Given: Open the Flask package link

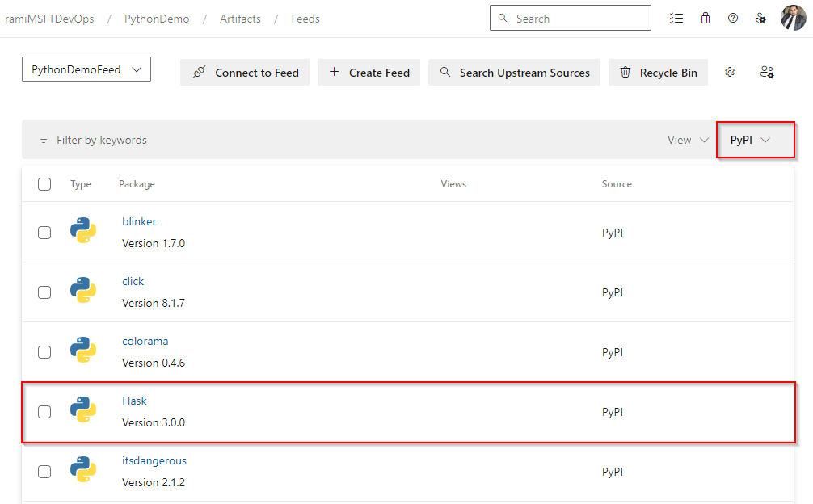Looking at the screenshot, I should 134,401.
